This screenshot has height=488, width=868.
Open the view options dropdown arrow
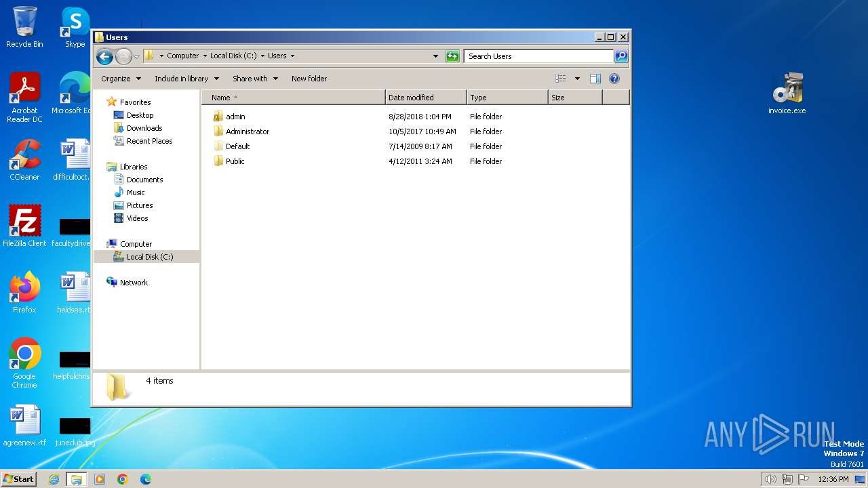[577, 79]
